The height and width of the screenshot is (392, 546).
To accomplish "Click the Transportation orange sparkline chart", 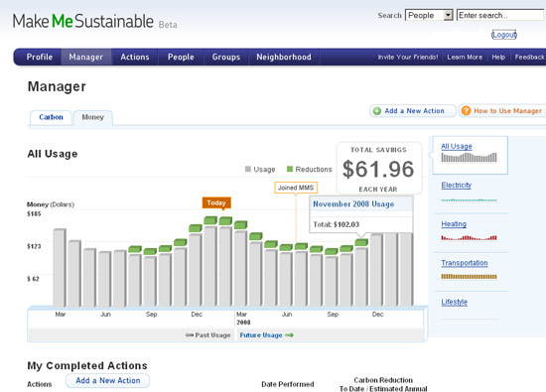I will [469, 277].
